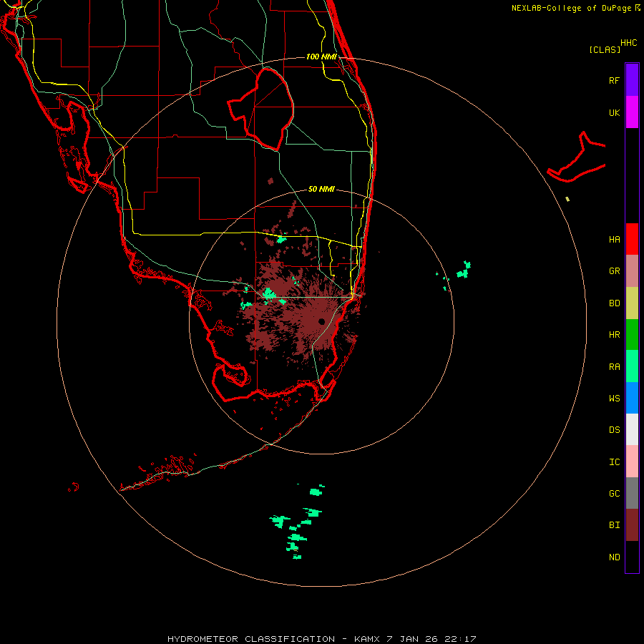Viewport: 644px width, 644px height.
Task: Click the "50 NMI" range ring label
Action: tap(321, 189)
